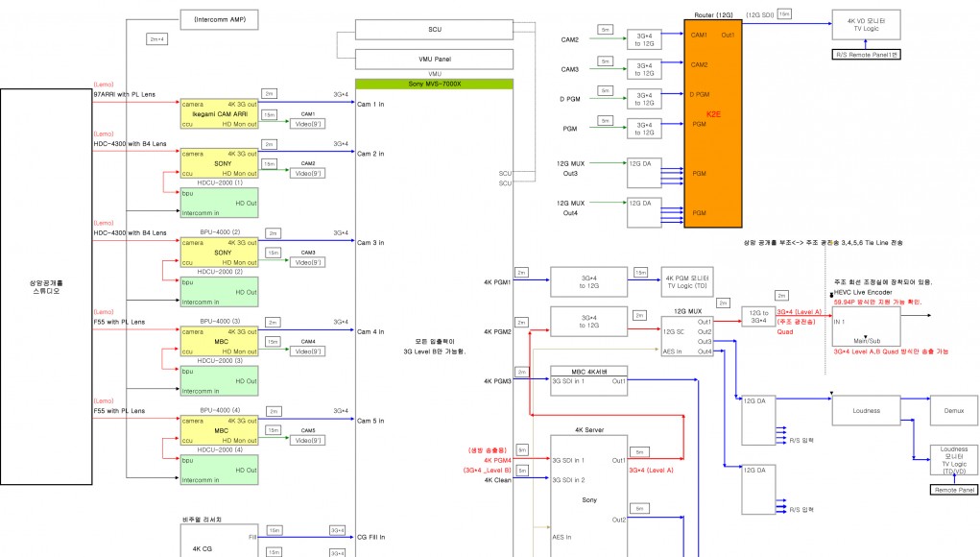Select the "Router (12G)" title above orange block
The width and height of the screenshot is (980, 557).
(x=713, y=14)
